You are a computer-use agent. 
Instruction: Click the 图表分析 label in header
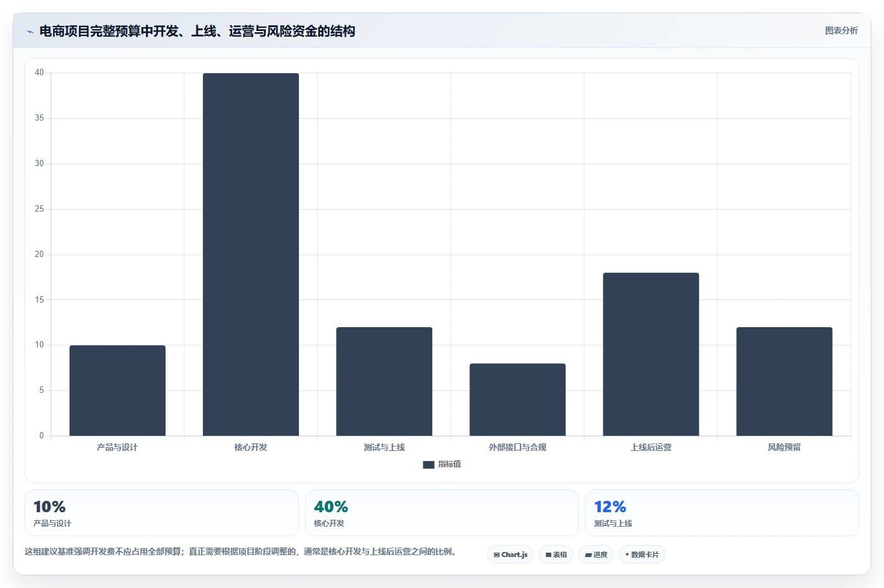(841, 30)
